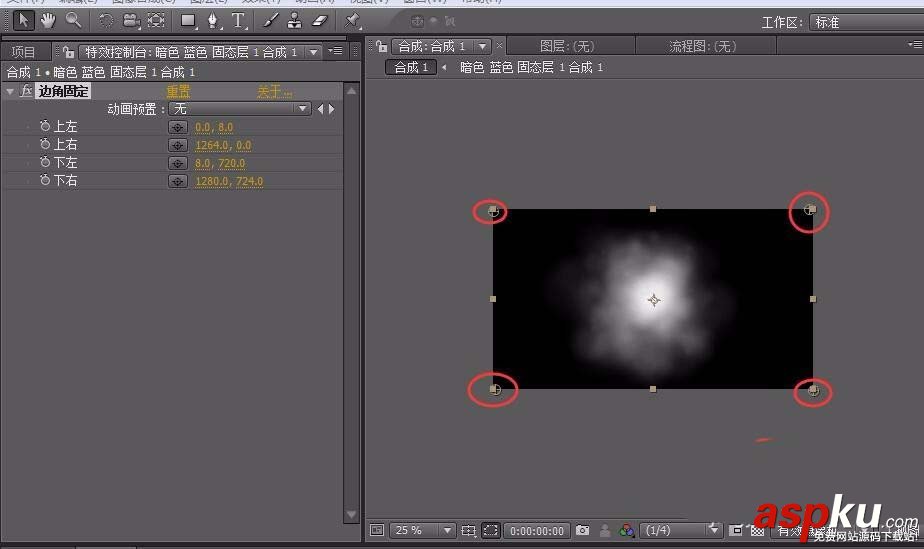Viewport: 924px width, 549px height.
Task: Select the Rotation tool
Action: click(106, 21)
